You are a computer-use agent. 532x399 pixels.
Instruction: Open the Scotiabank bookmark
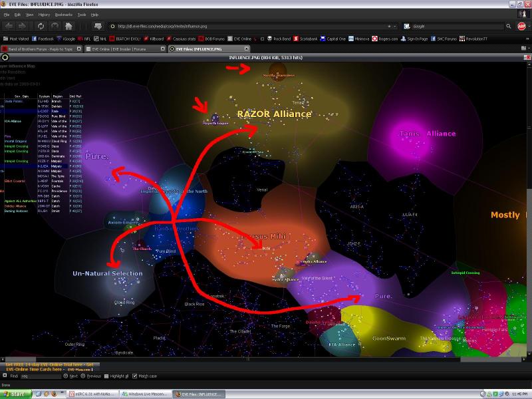click(305, 39)
